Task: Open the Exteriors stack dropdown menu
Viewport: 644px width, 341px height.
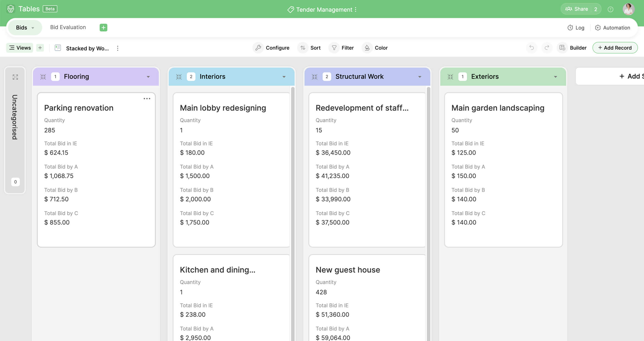Action: (555, 77)
